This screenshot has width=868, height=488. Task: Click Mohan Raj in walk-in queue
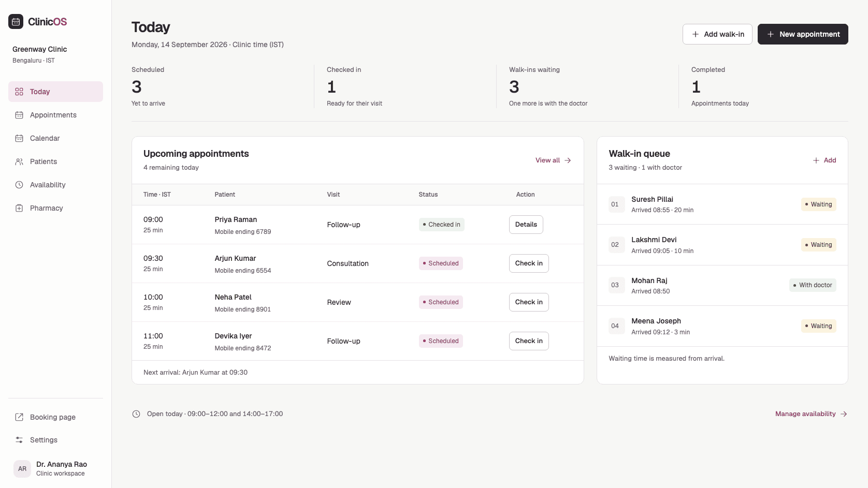(649, 280)
